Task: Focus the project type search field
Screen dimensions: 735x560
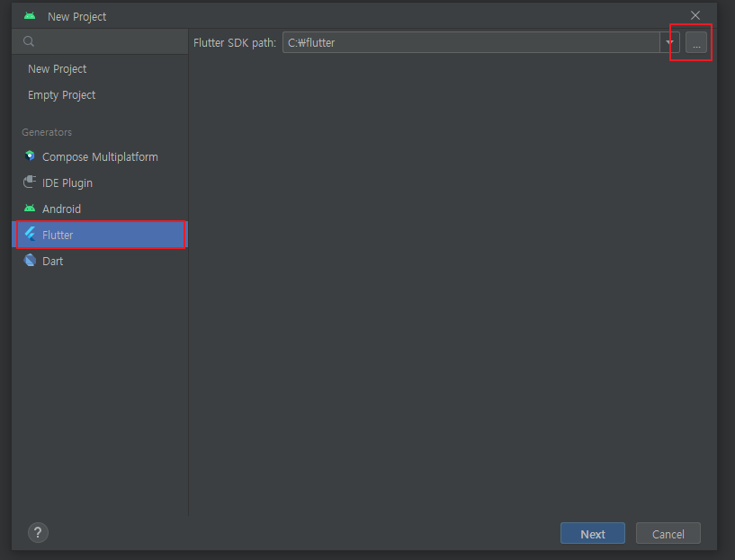Action: pyautogui.click(x=100, y=41)
